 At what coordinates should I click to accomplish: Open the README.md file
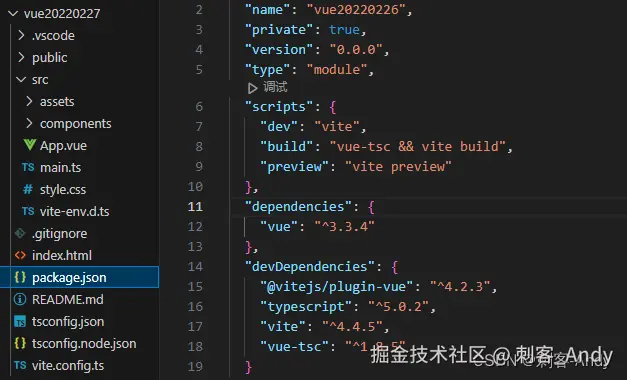68,299
